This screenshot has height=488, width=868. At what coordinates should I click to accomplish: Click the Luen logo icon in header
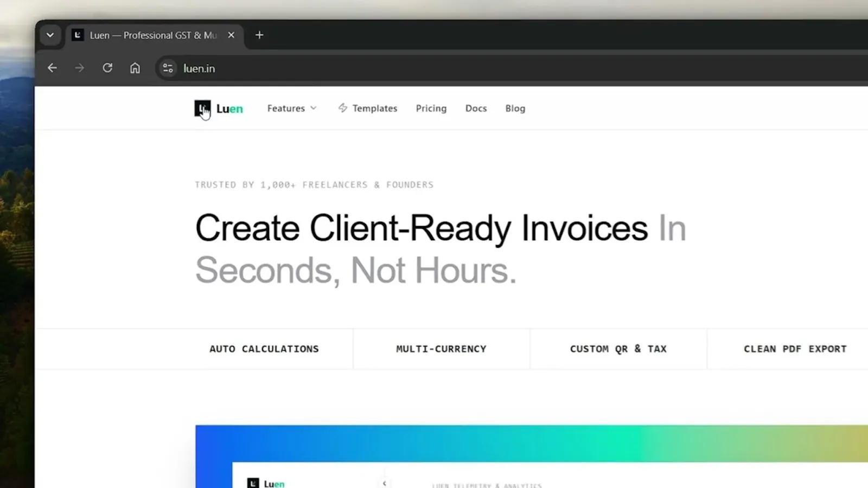point(202,108)
